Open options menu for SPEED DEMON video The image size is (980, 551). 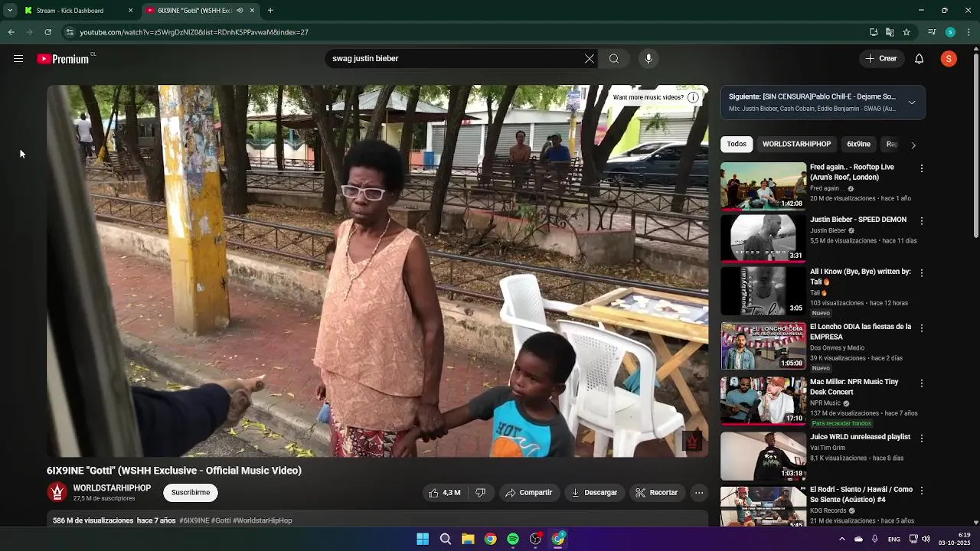pyautogui.click(x=922, y=221)
